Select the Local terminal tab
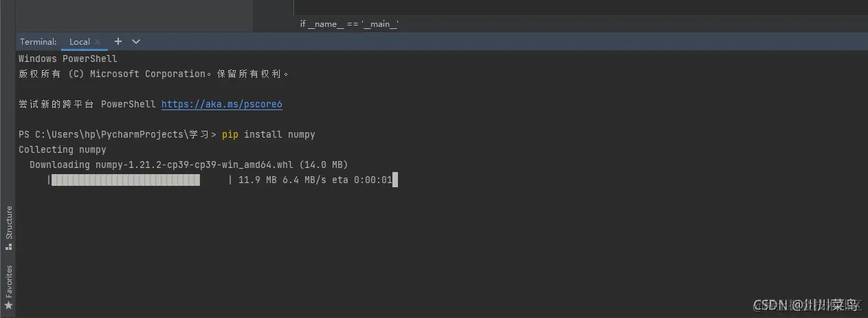This screenshot has height=318, width=868. [80, 42]
